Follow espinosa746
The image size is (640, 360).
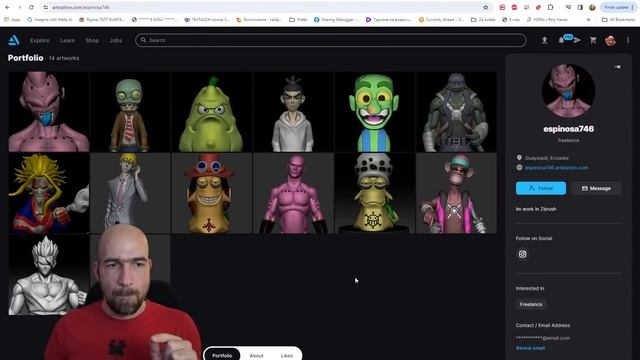point(541,188)
